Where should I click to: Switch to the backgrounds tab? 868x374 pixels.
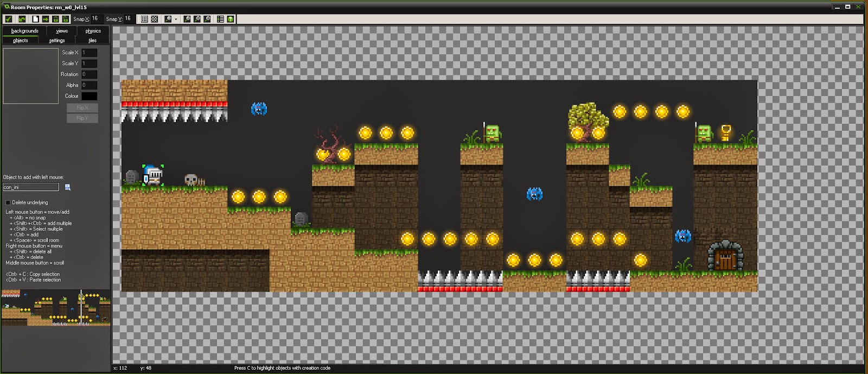pyautogui.click(x=24, y=31)
